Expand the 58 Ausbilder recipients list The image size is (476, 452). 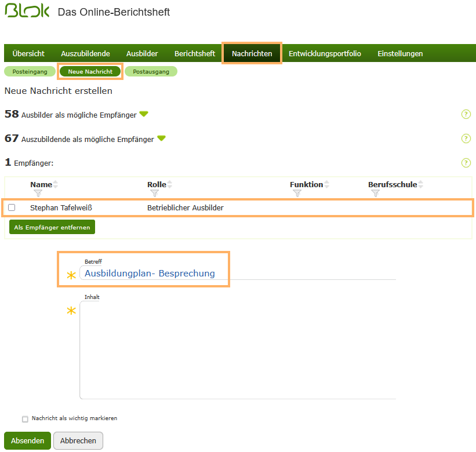coord(144,114)
